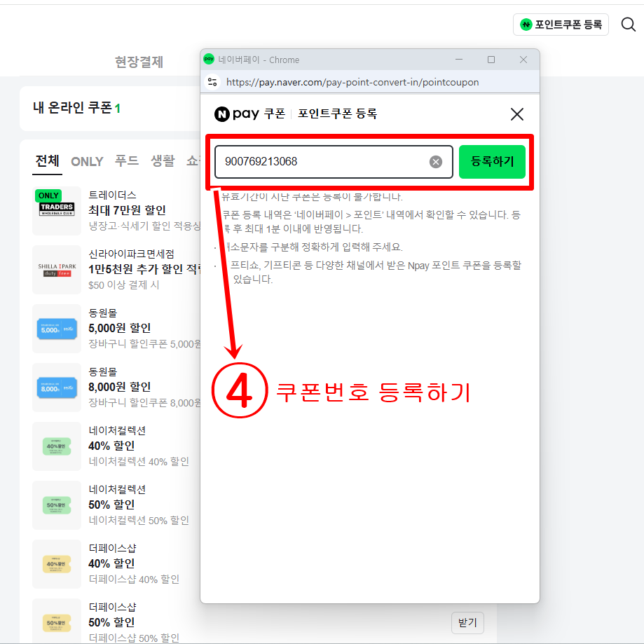Screen dimensions: 644x644
Task: Close the 네이버페이 Chrome window
Action: click(x=523, y=60)
